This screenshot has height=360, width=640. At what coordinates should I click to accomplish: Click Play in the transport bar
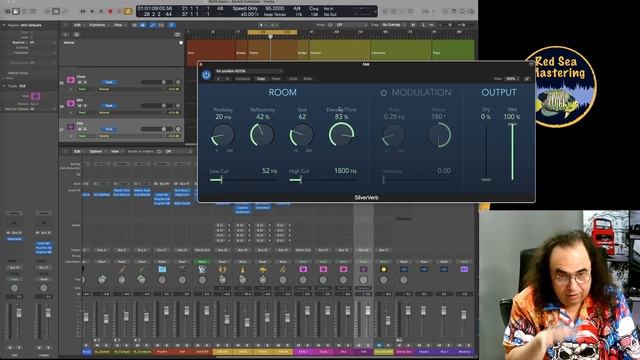[92, 11]
